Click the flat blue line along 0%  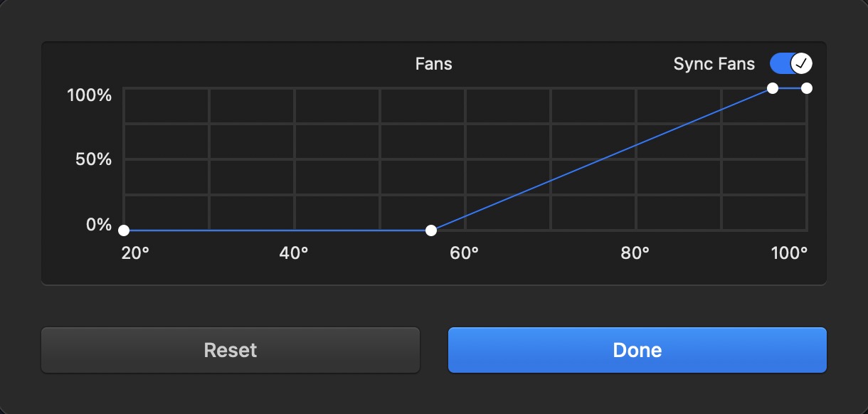[x=277, y=230]
